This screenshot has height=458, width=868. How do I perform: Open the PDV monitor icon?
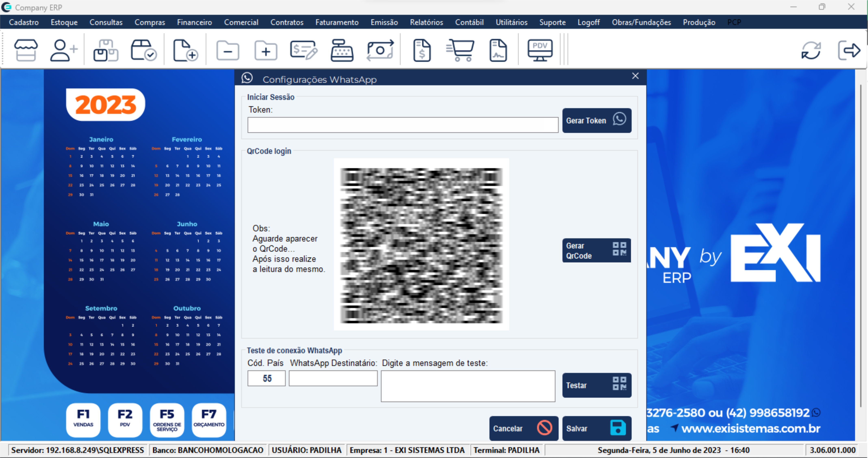pos(540,50)
